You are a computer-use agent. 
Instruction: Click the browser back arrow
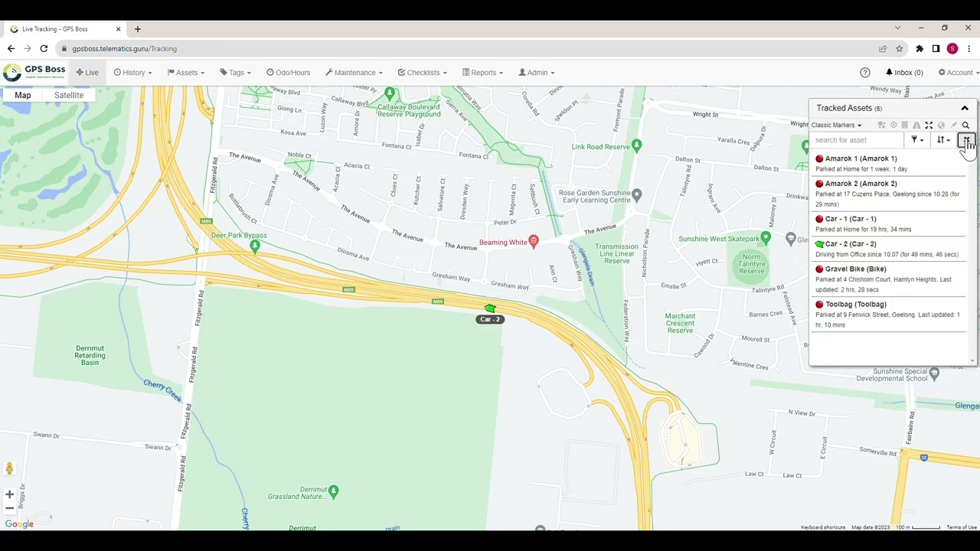click(11, 49)
